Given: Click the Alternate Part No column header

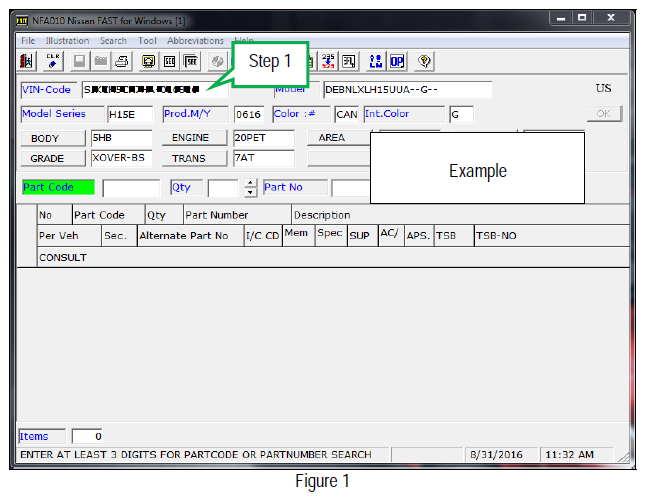Looking at the screenshot, I should coord(190,236).
